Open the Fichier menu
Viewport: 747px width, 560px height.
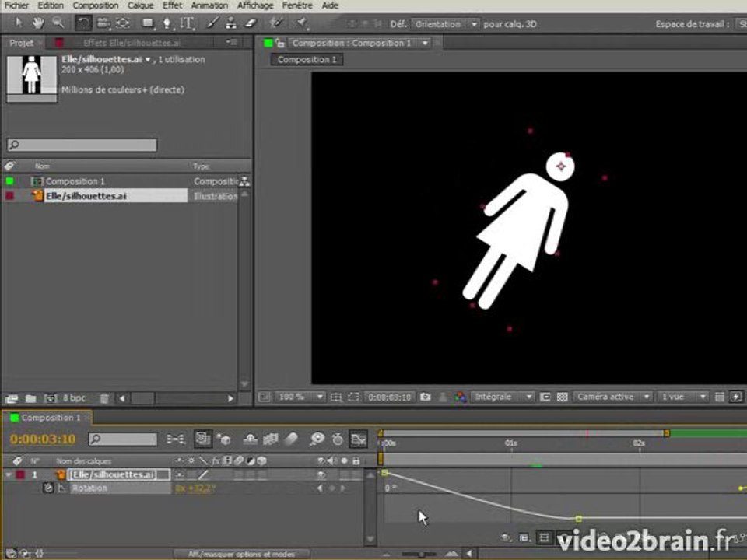coord(16,5)
